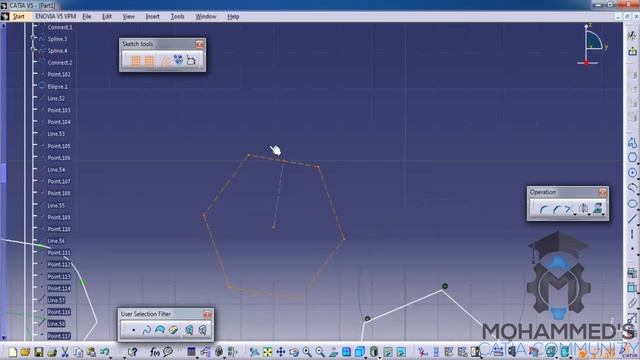The image size is (640, 360).
Task: Click the Print icon
Action: pyautogui.click(x=52, y=352)
